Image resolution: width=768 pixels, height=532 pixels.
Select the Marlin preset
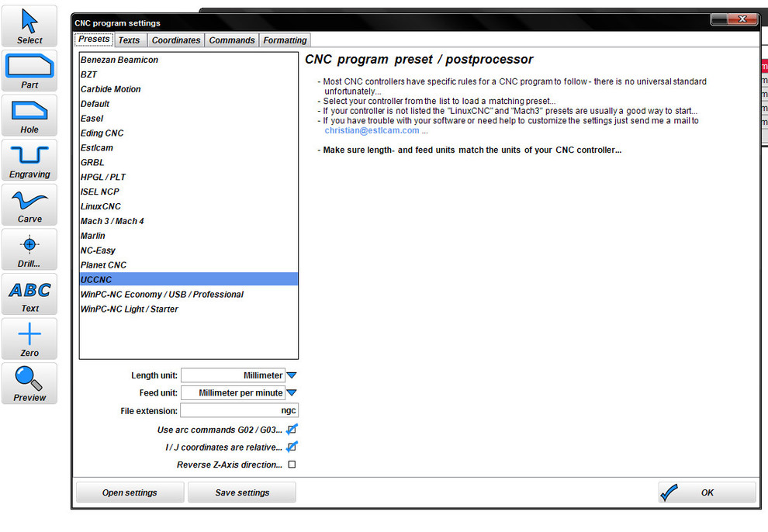(189, 236)
